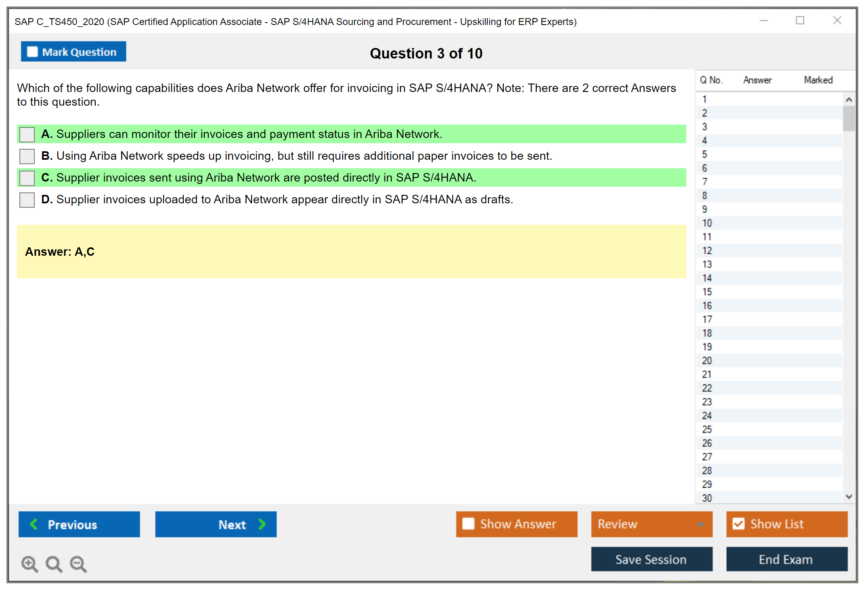The width and height of the screenshot is (868, 593).
Task: Maximize the exam window
Action: click(800, 21)
